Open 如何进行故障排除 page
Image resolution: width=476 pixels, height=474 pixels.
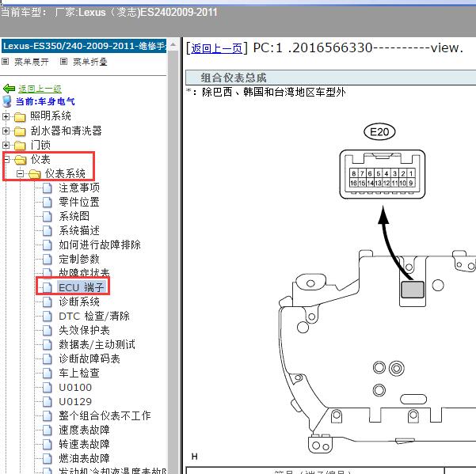point(100,245)
